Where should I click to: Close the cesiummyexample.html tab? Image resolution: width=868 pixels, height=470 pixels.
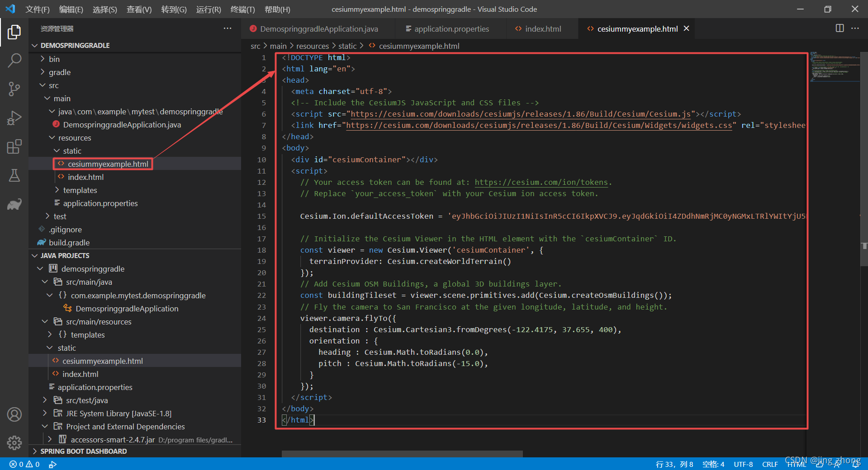686,28
